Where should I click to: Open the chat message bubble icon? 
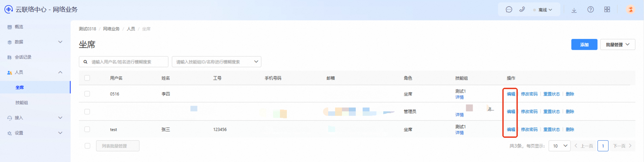coord(509,10)
